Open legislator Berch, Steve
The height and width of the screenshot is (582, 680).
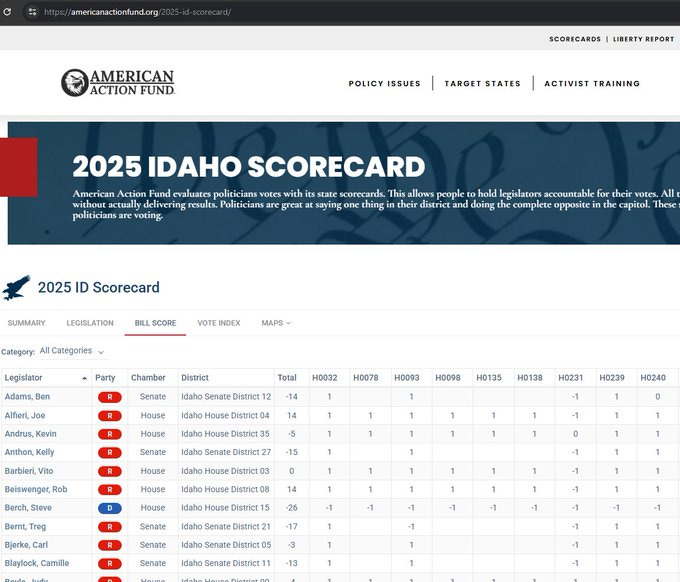tap(28, 507)
